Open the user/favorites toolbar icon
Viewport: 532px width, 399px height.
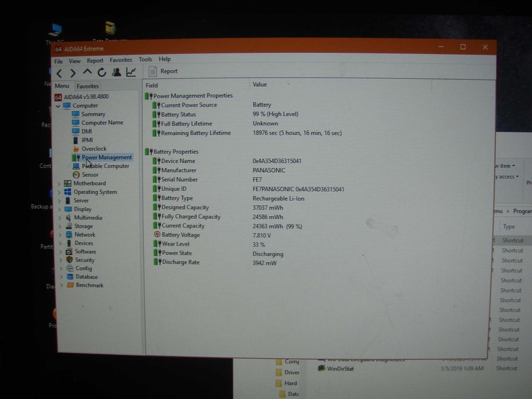[x=116, y=72]
